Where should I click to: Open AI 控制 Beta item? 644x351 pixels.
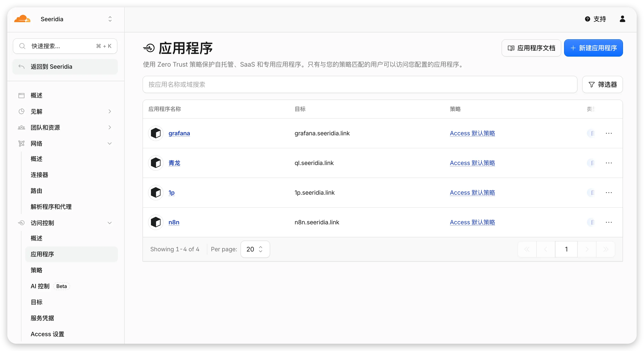(50, 286)
